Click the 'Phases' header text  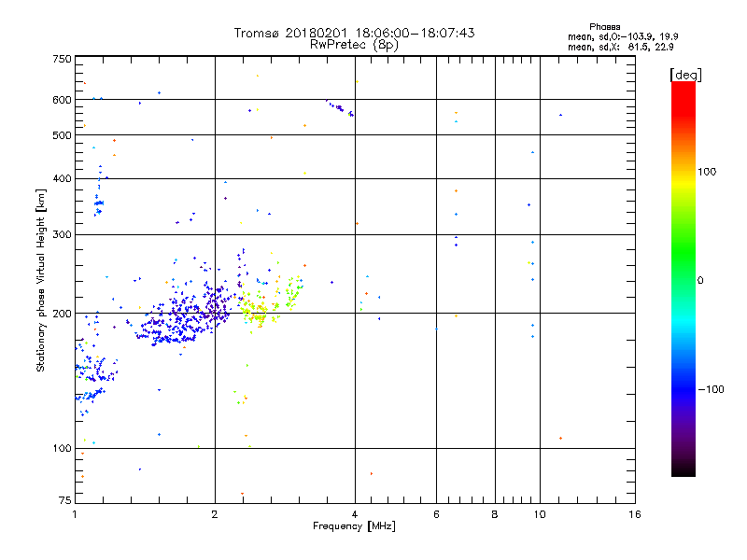coord(604,27)
